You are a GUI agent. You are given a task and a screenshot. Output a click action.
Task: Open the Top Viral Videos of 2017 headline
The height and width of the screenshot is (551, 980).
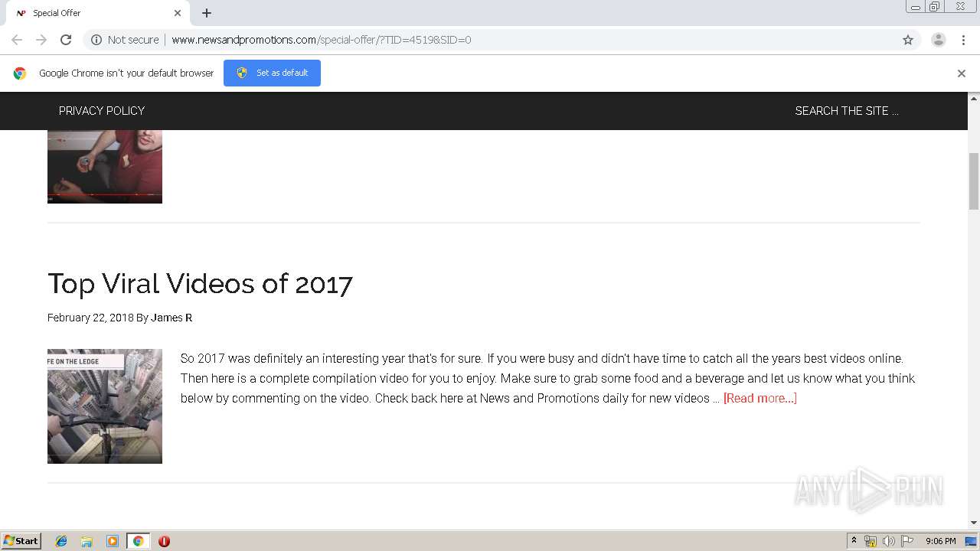(x=200, y=284)
